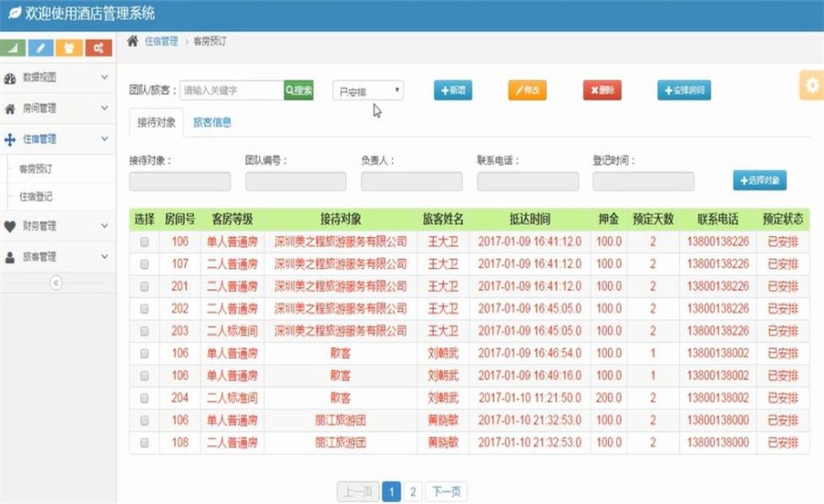The height and width of the screenshot is (504, 824).
Task: Click the 预定状态 column header
Action: tap(783, 219)
